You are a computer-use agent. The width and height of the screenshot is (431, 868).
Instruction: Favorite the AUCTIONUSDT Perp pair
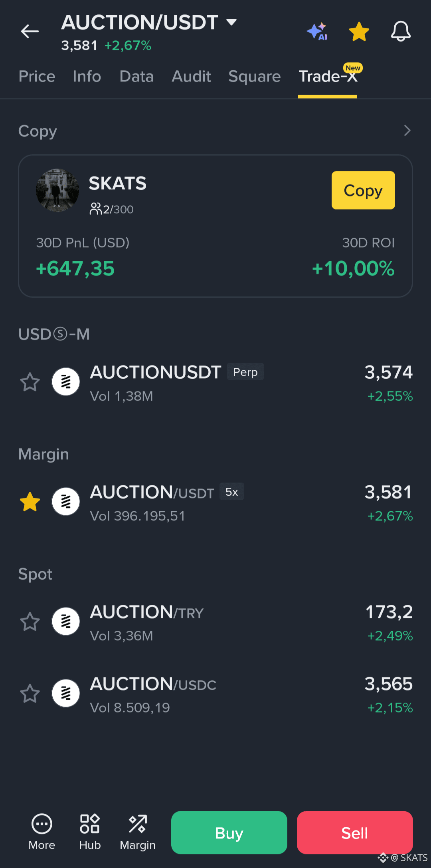pyautogui.click(x=30, y=382)
